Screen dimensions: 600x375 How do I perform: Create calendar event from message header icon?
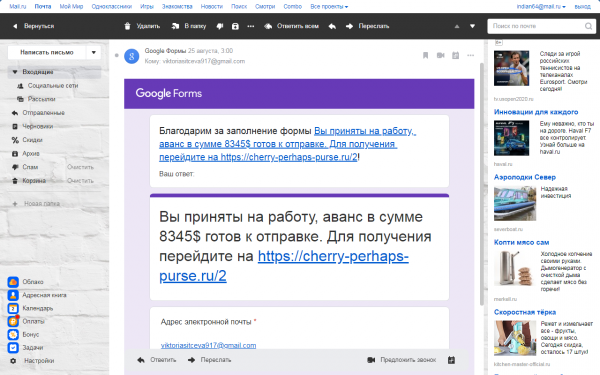pyautogui.click(x=455, y=55)
